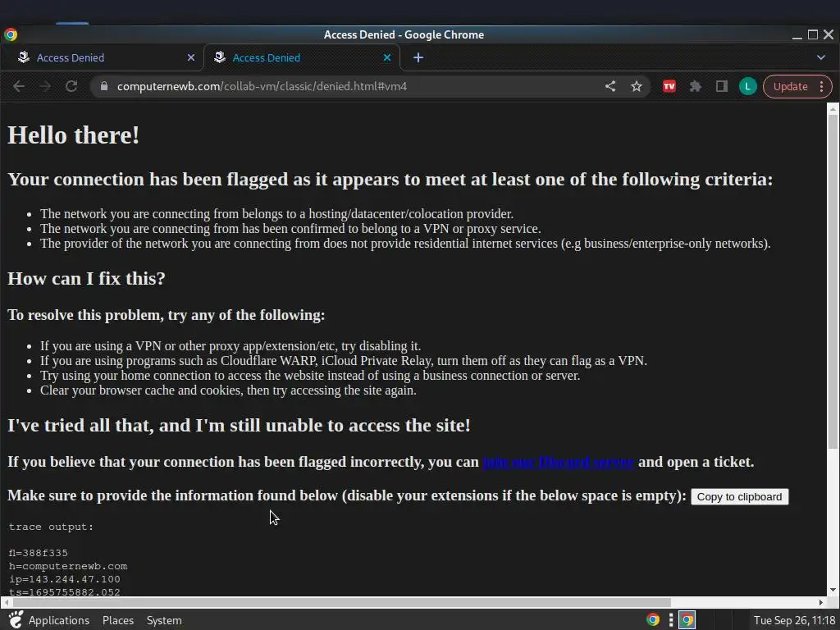Go back to the previous page
Viewport: 840px width, 630px height.
point(19,86)
